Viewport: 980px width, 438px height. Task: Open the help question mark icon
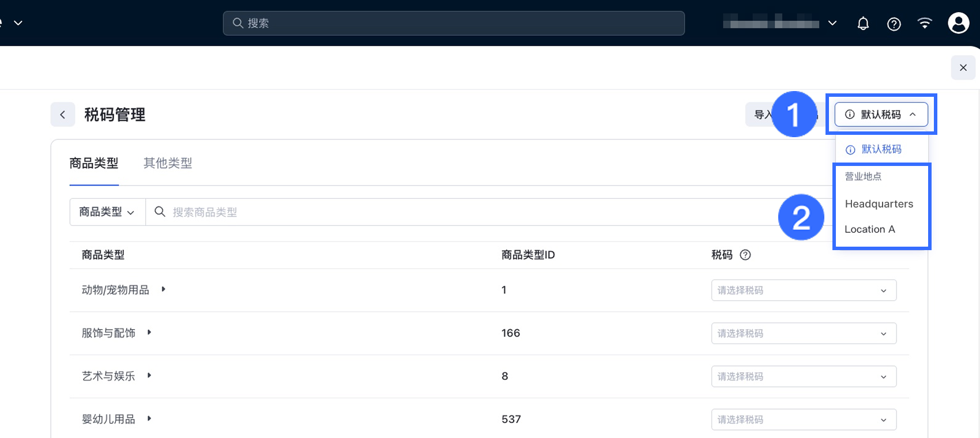point(894,24)
